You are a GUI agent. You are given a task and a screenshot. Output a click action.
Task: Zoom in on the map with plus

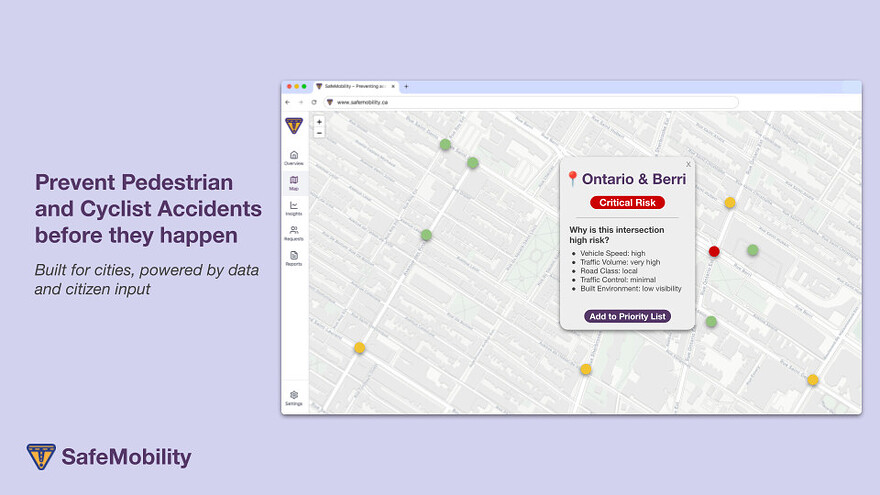[319, 122]
